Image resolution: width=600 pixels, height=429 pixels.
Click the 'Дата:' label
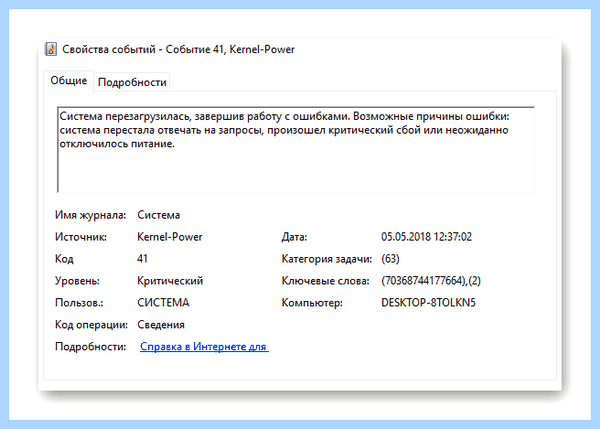pos(294,237)
